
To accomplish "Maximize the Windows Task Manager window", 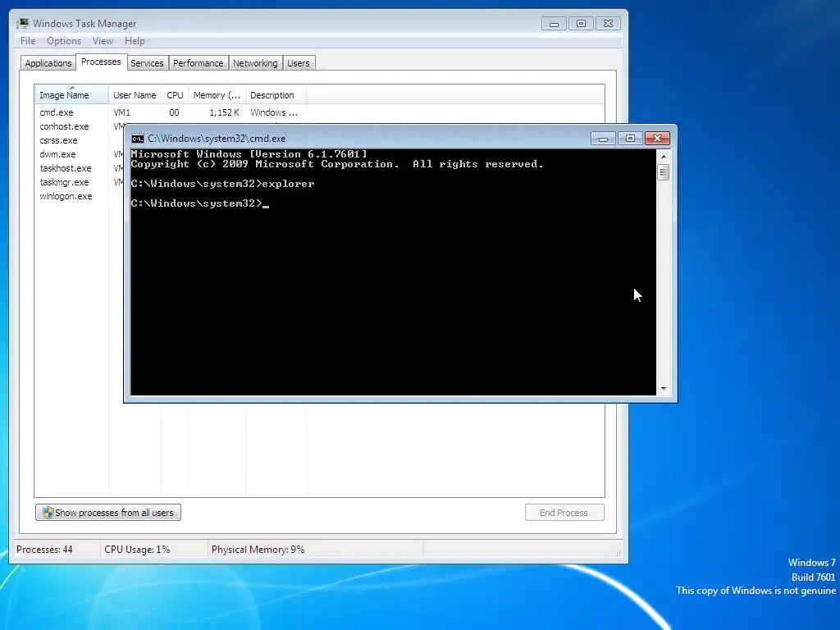I will click(x=581, y=24).
